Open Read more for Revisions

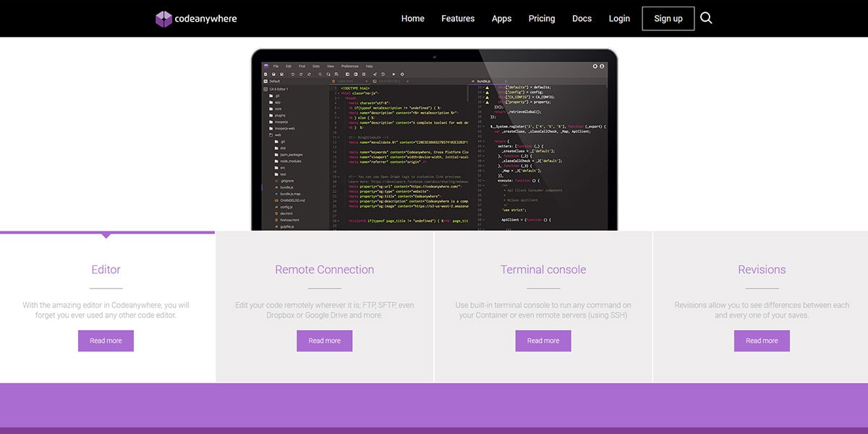coord(762,341)
